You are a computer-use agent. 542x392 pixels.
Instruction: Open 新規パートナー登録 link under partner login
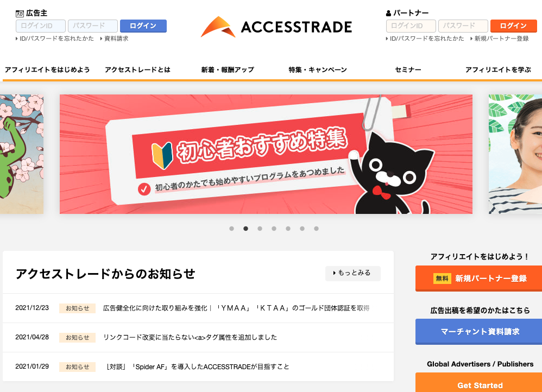coord(500,39)
